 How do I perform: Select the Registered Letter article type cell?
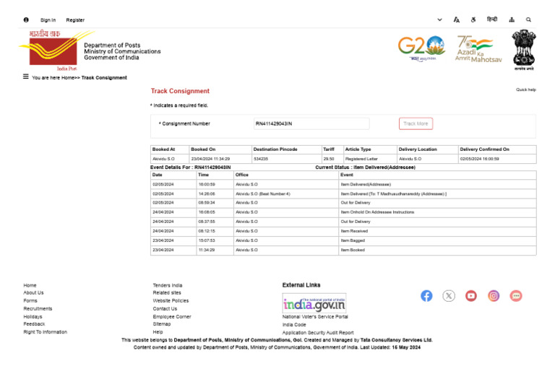pyautogui.click(x=370, y=159)
